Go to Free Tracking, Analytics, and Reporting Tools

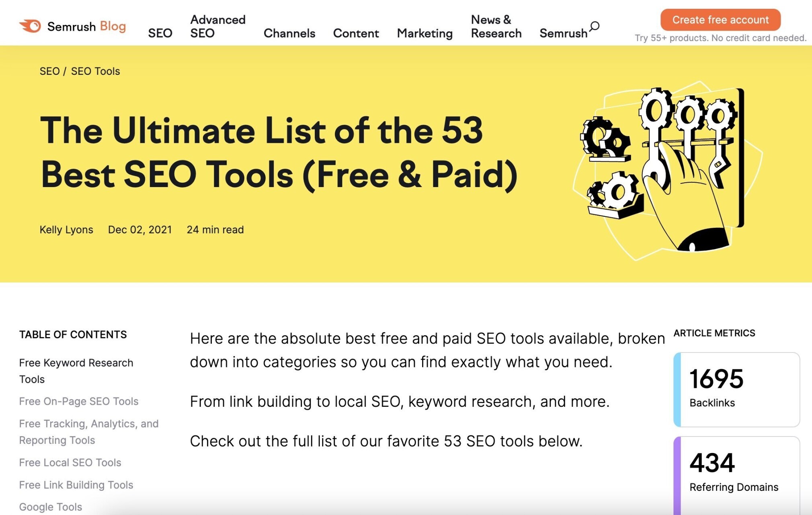(x=89, y=432)
